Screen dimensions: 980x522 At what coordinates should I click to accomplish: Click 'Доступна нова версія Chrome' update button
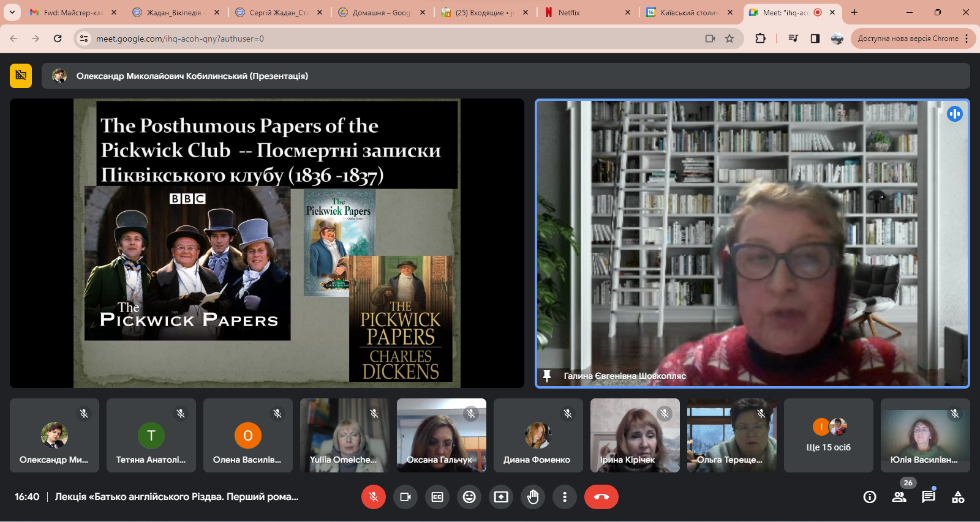coord(908,39)
